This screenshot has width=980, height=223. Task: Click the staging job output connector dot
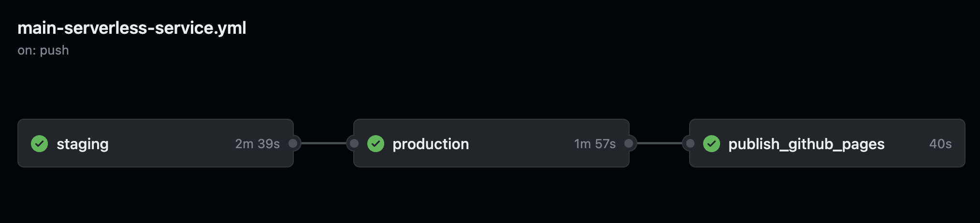click(293, 143)
